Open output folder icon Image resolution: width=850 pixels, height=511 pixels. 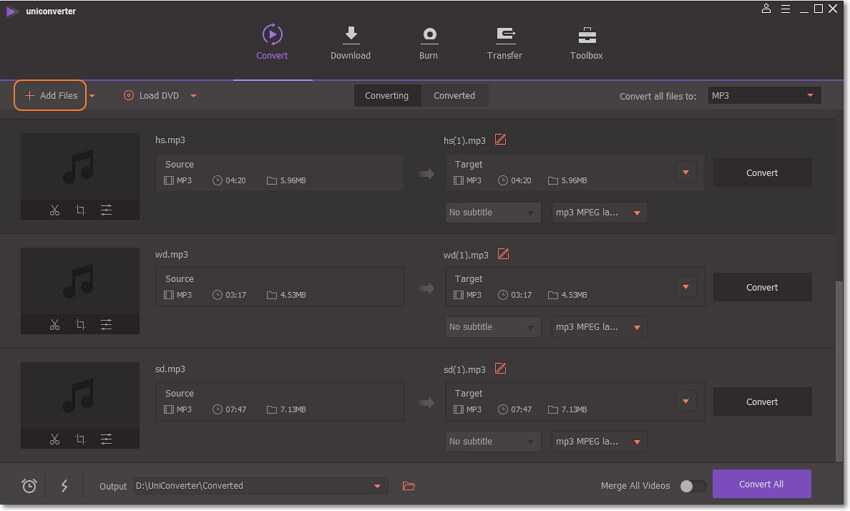point(408,486)
